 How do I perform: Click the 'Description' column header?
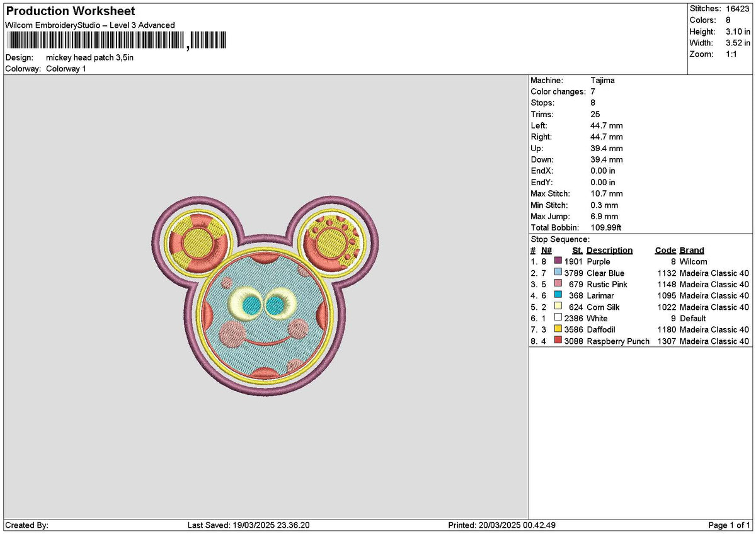tap(609, 250)
